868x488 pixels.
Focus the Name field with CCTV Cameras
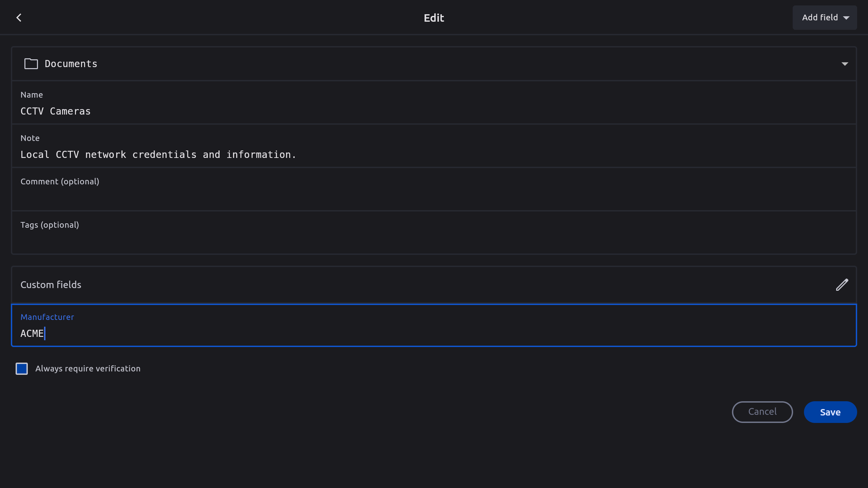(434, 111)
